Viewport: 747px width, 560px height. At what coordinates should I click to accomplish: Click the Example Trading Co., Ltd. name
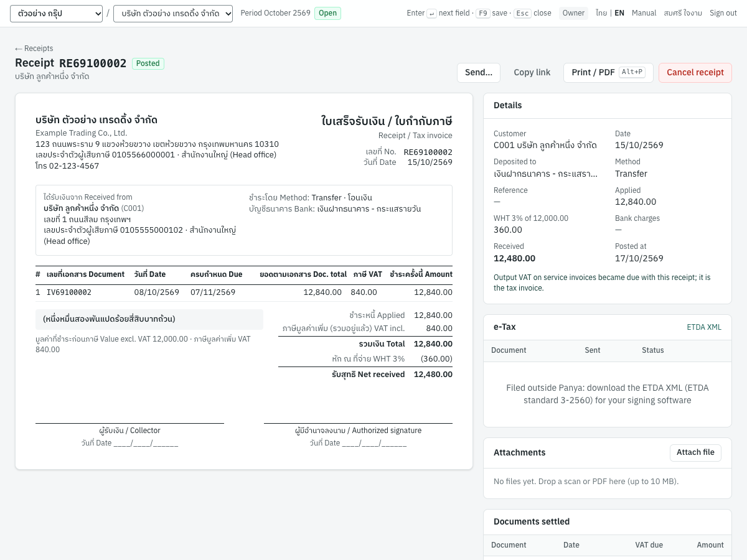point(82,133)
